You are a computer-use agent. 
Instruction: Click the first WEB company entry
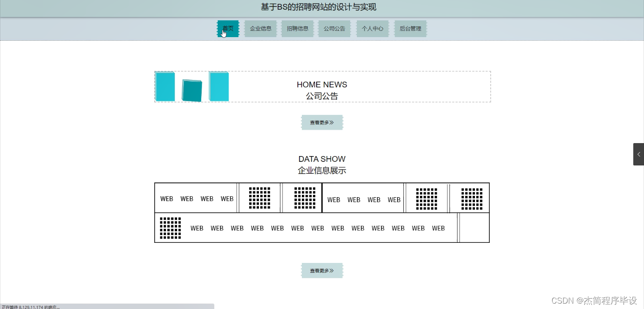[167, 199]
